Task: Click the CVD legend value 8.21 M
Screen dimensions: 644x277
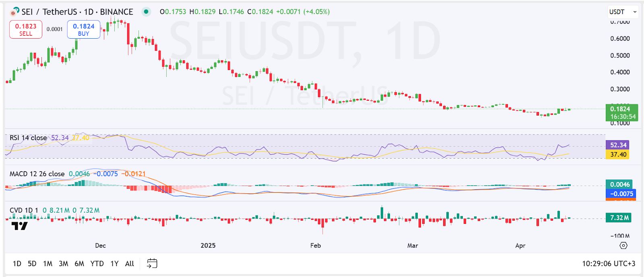Action: point(60,210)
